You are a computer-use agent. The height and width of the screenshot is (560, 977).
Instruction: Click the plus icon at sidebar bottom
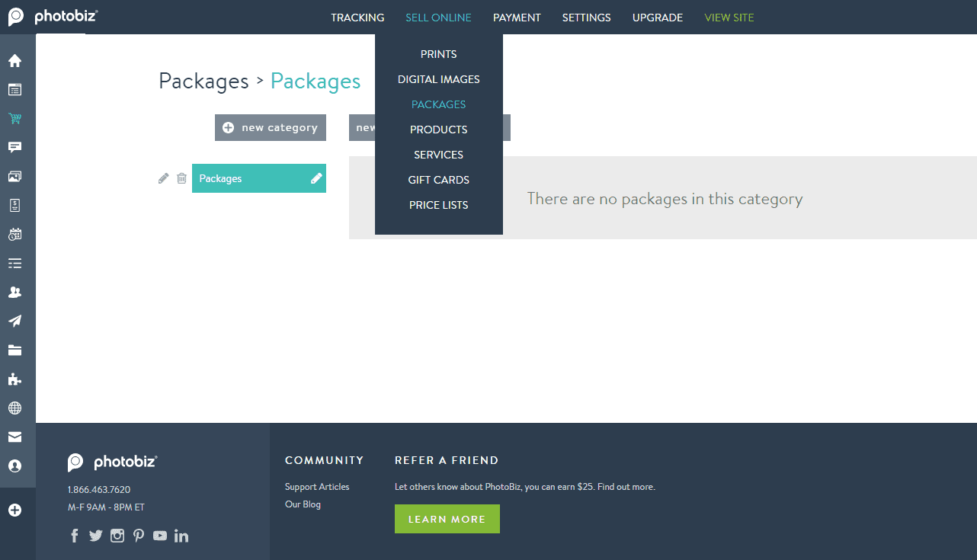coord(14,510)
